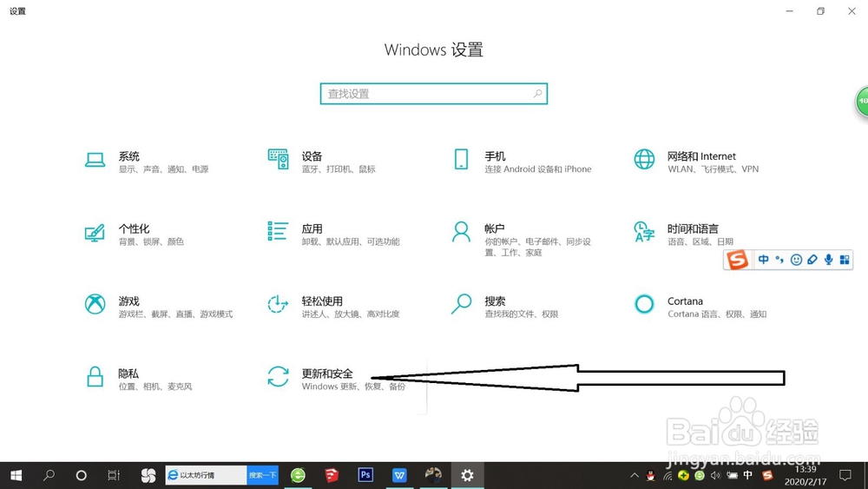Open volume control in the system tray
This screenshot has width=868, height=489.
pos(716,475)
